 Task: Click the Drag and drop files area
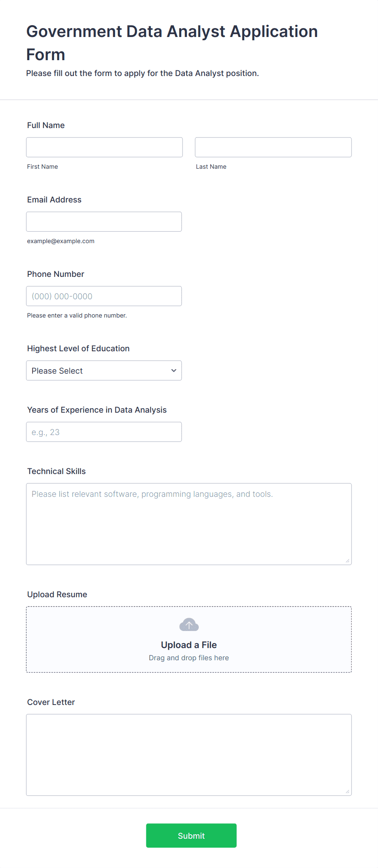(x=189, y=640)
